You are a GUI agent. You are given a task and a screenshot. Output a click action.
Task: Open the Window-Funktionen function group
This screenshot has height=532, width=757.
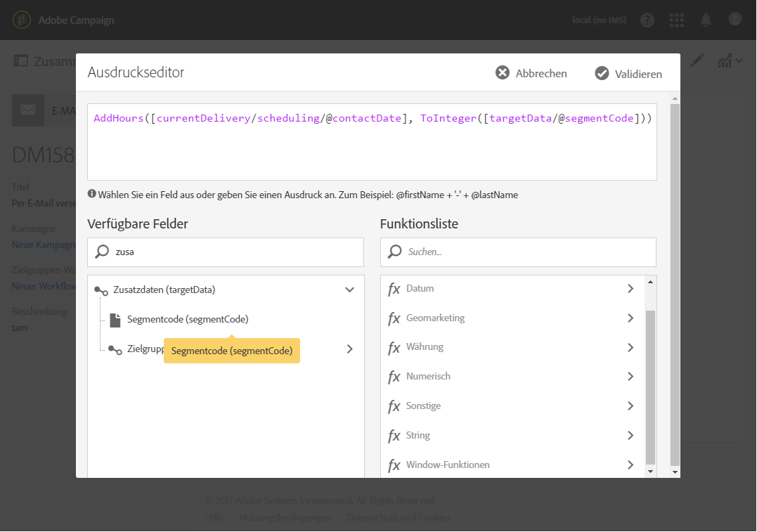tap(630, 465)
